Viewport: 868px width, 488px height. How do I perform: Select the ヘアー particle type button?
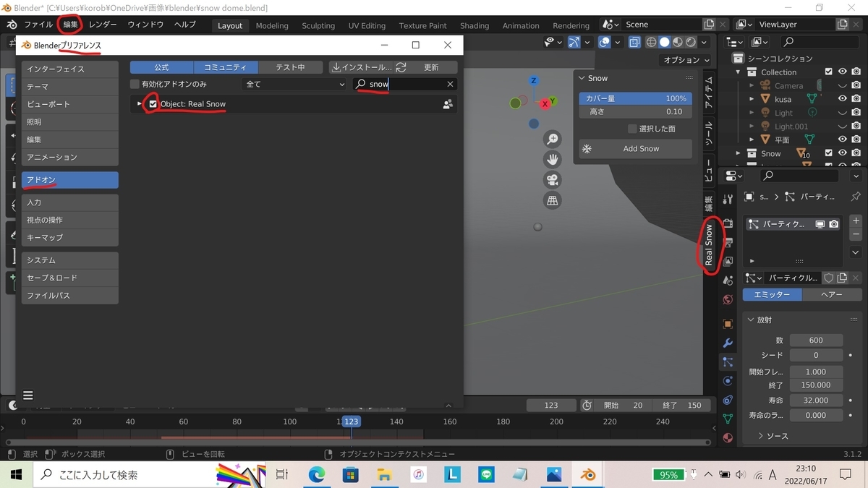tap(832, 295)
